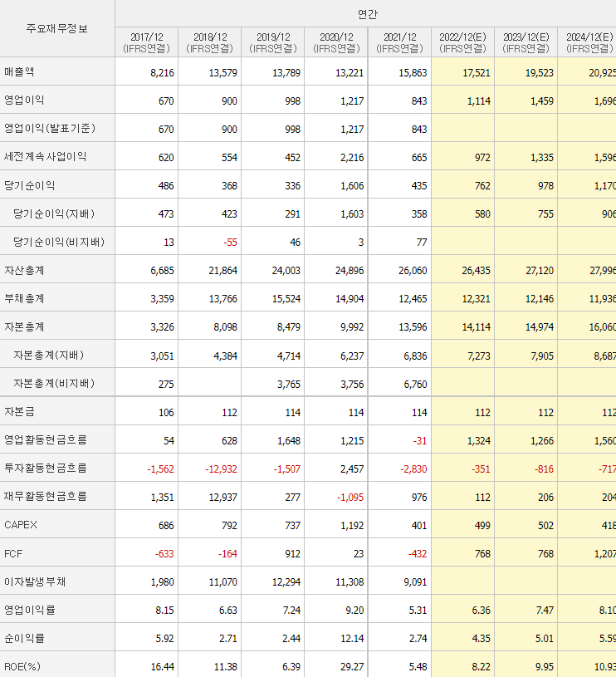Screen dimensions: 616x677
Task: Click the 부채총계 row label
Action: point(24,298)
